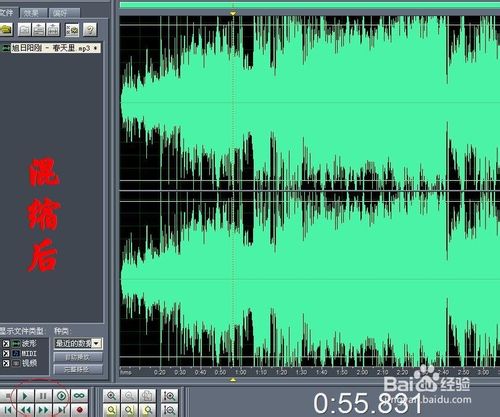This screenshot has width=500, height=417.
Task: Jump to the beginning of the file
Action: click(7, 410)
